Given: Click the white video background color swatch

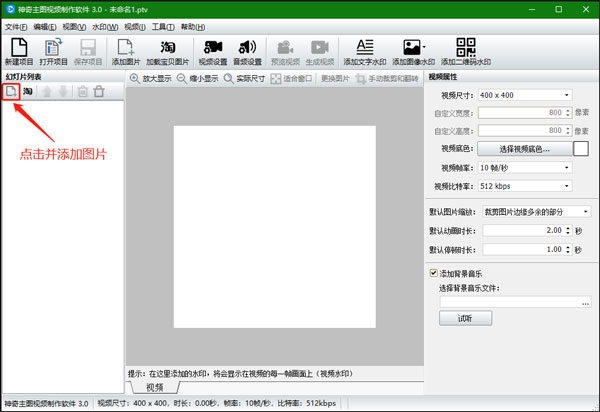Looking at the screenshot, I should 580,149.
